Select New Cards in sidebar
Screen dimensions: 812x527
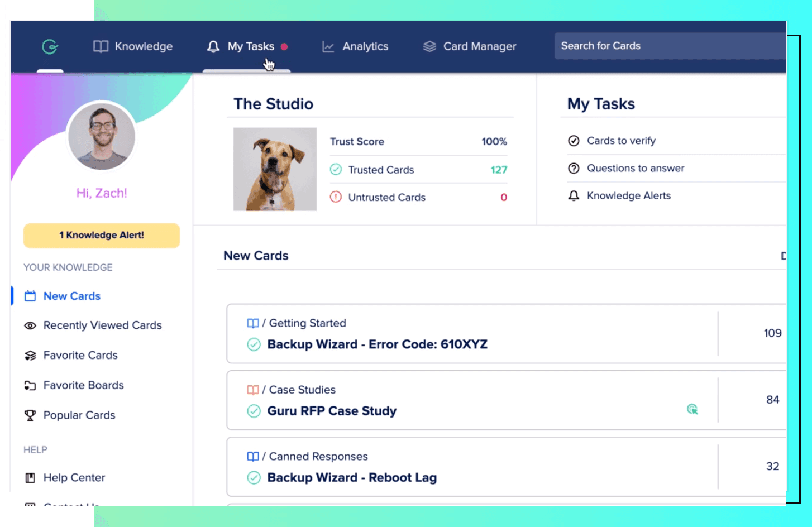[x=72, y=296]
